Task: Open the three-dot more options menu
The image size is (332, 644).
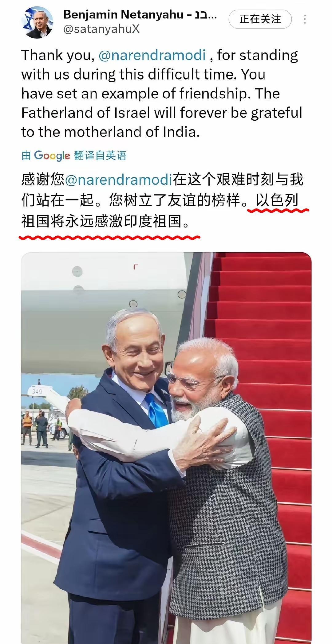Action: coord(305,19)
